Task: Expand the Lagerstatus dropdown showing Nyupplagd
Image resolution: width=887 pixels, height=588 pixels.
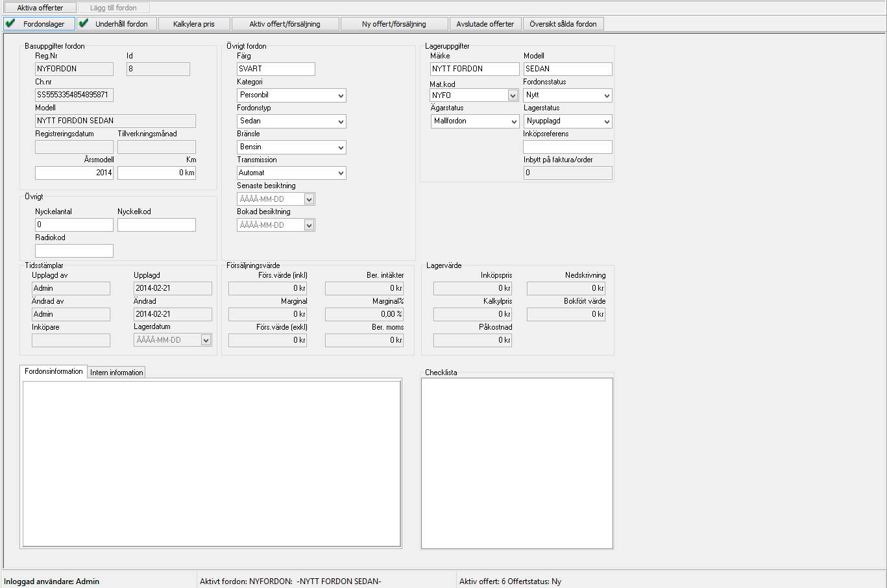Action: click(x=607, y=121)
